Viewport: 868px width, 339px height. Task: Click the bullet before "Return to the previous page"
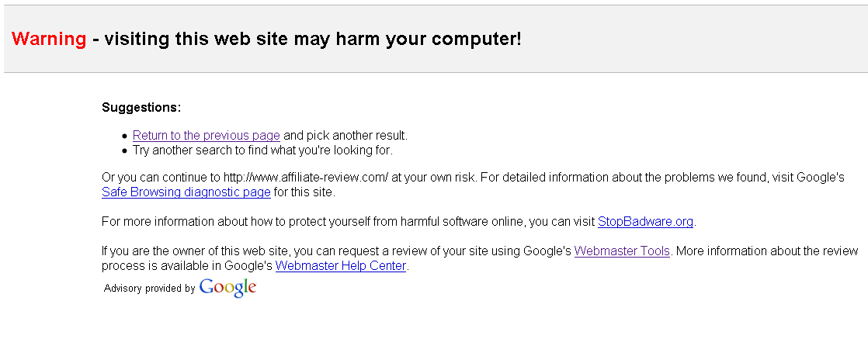tap(124, 137)
